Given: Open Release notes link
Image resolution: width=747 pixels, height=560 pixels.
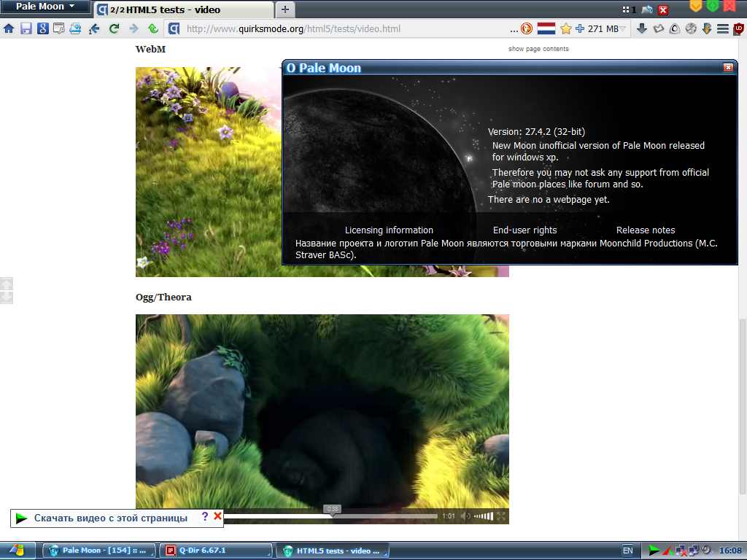Looking at the screenshot, I should [x=646, y=230].
